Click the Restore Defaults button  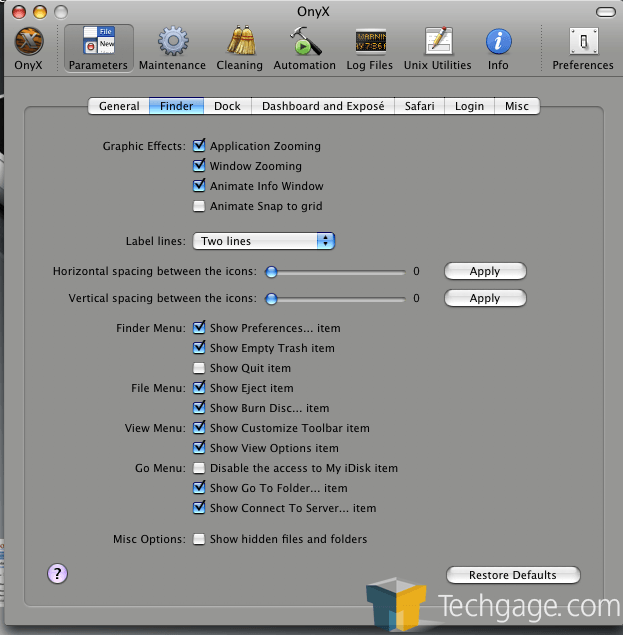tap(513, 575)
